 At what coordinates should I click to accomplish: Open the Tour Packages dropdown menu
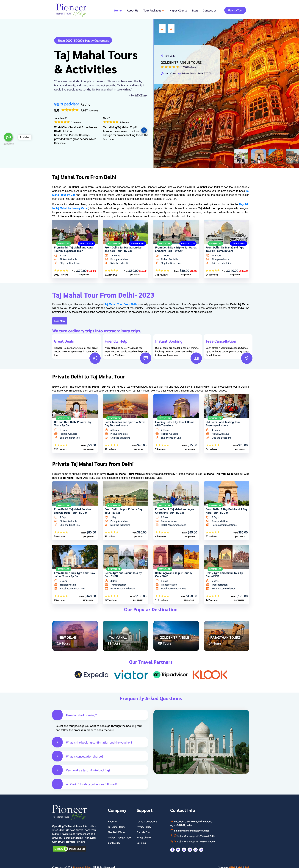pyautogui.click(x=154, y=10)
